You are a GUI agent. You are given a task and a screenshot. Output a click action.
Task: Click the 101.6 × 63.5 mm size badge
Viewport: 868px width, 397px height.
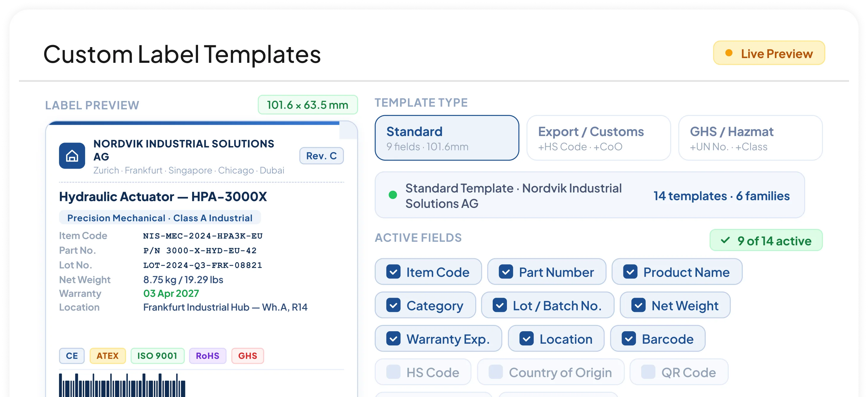click(x=308, y=105)
